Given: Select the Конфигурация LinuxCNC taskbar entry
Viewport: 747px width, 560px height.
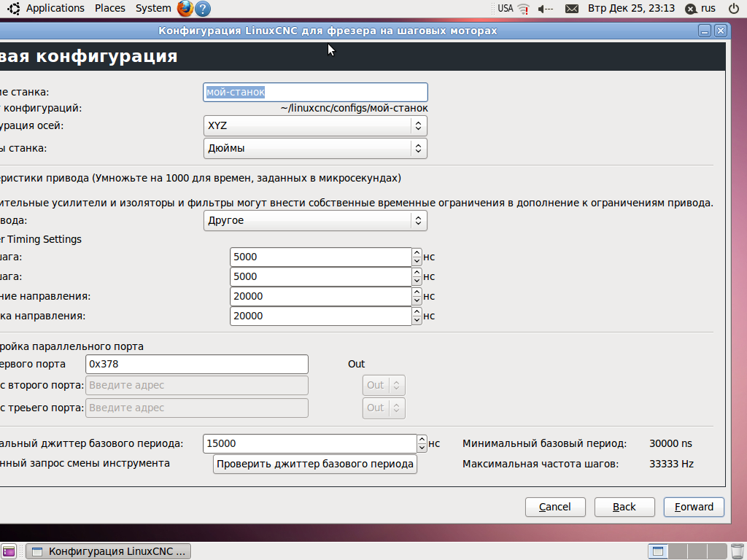Looking at the screenshot, I should pos(108,551).
